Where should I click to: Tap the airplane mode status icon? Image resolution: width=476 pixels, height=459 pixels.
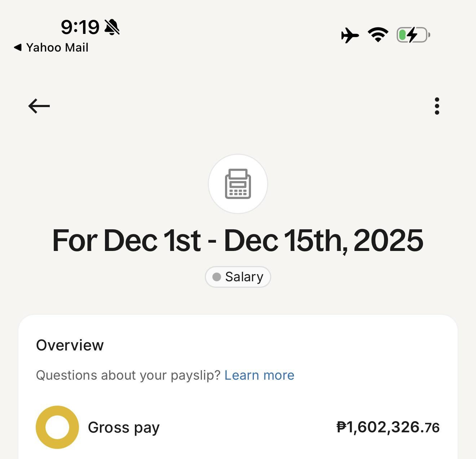tap(350, 35)
